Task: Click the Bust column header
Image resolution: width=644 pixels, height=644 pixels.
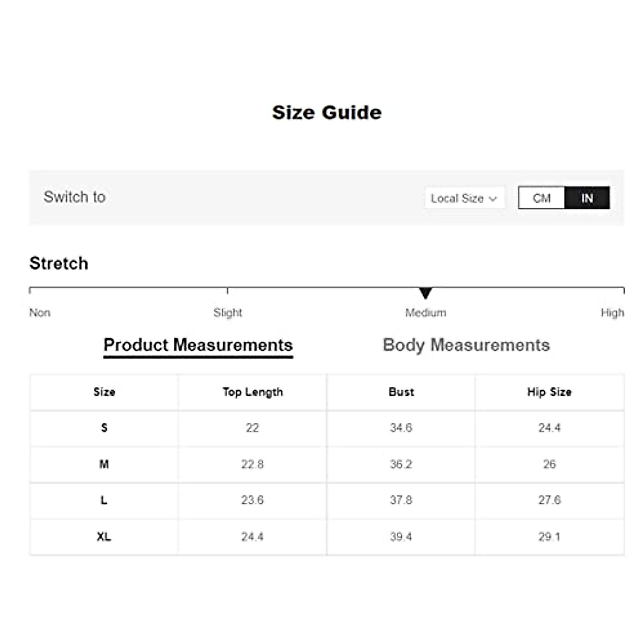Action: pos(401,392)
